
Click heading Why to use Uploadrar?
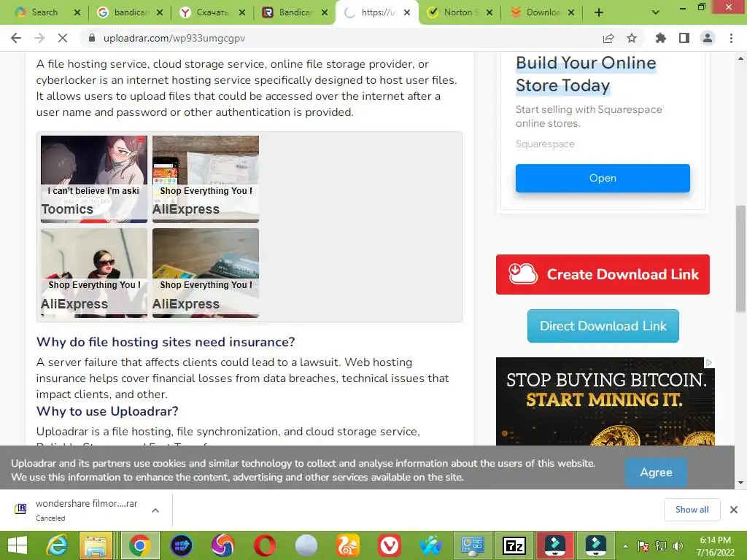107,411
